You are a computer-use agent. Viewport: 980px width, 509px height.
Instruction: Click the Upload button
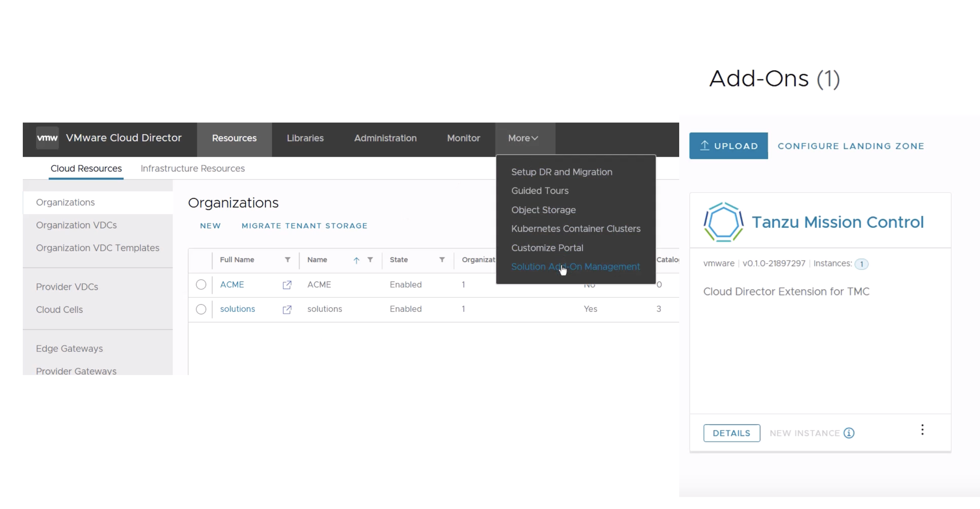coord(728,146)
